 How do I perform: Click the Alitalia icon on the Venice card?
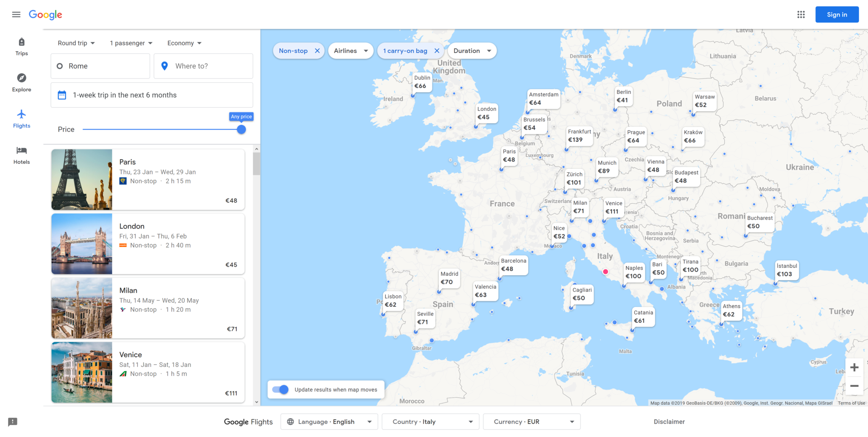[x=123, y=374]
